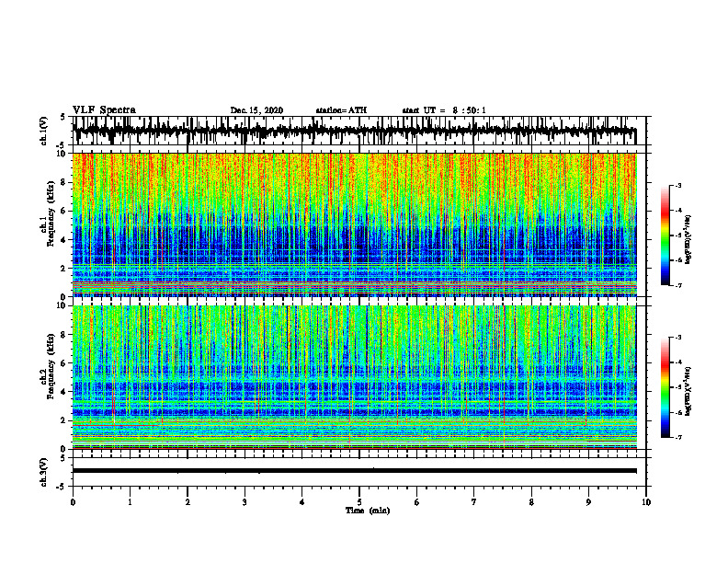728x563 pixels.
Task: Click the 'ch.1(V)' axis label
Action: click(44, 131)
